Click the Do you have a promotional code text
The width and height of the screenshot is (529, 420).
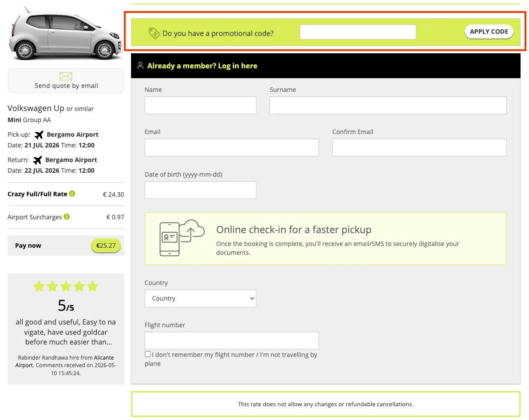[218, 33]
